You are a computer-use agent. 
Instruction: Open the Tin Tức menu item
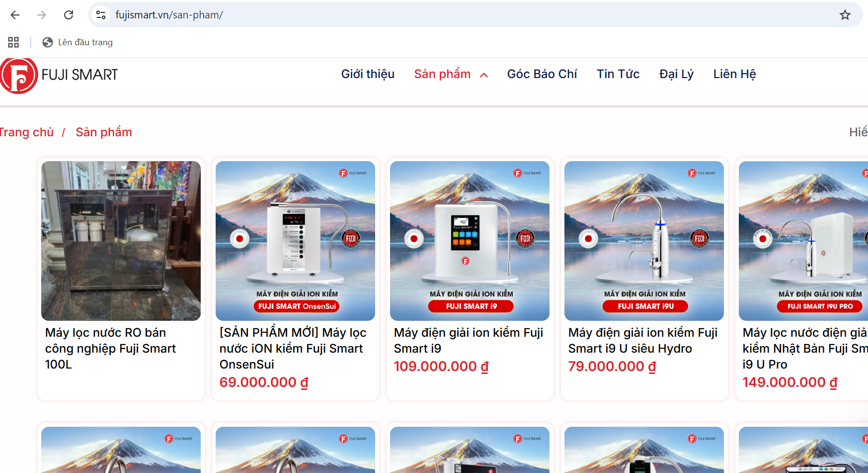(618, 74)
